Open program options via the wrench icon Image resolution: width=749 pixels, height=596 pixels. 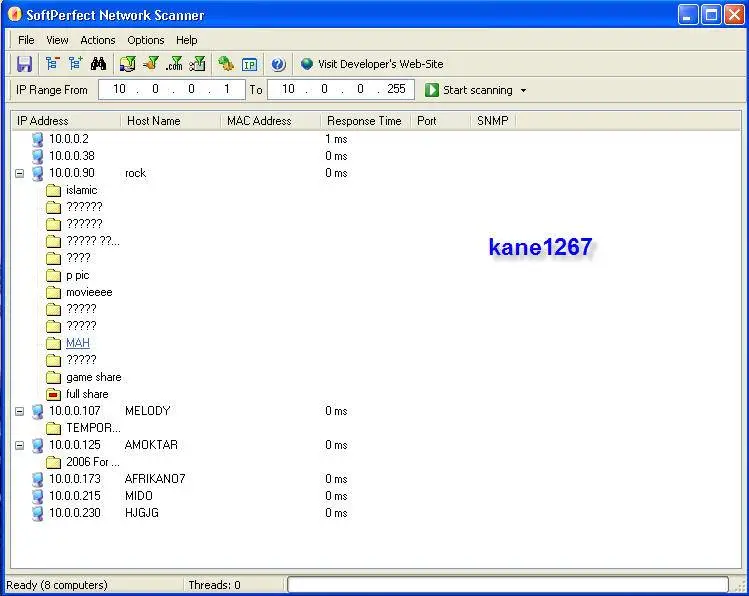coord(226,64)
